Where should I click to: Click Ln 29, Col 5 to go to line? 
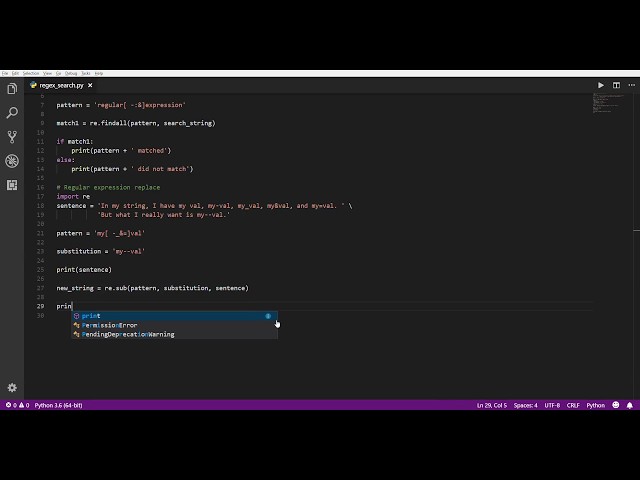[491, 405]
